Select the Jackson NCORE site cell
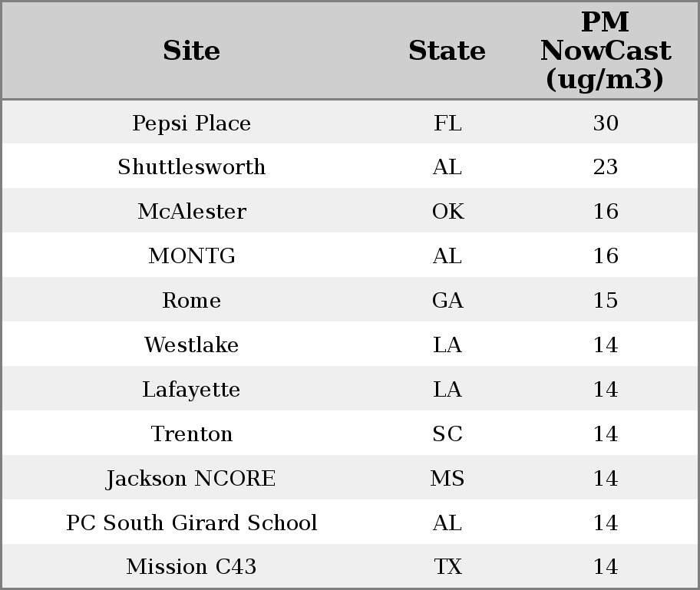The image size is (700, 590). point(191,478)
